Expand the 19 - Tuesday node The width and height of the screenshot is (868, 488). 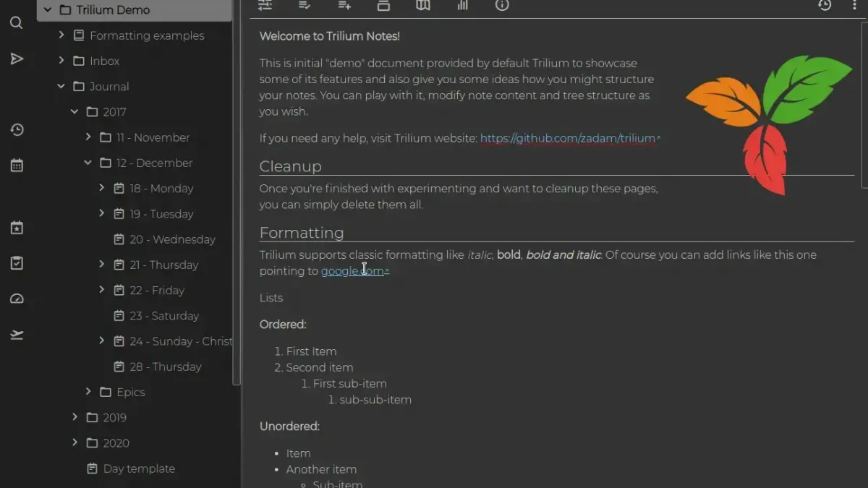pyautogui.click(x=102, y=213)
